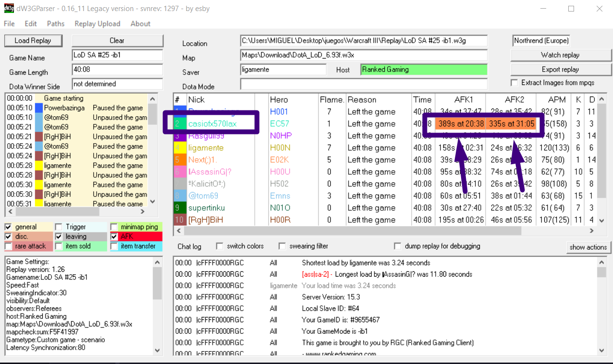Click the Dota Winner Side field
Screen dimensions: 613x364
point(117,84)
